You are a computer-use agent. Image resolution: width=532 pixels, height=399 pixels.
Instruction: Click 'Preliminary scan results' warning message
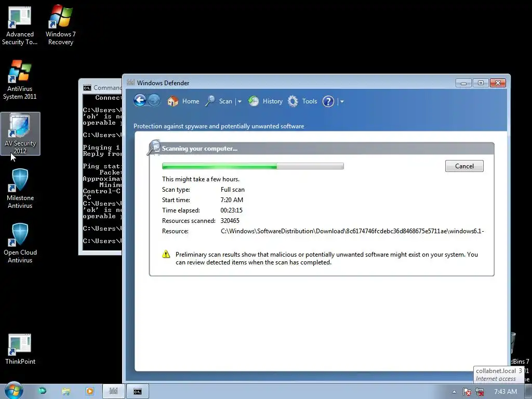326,258
